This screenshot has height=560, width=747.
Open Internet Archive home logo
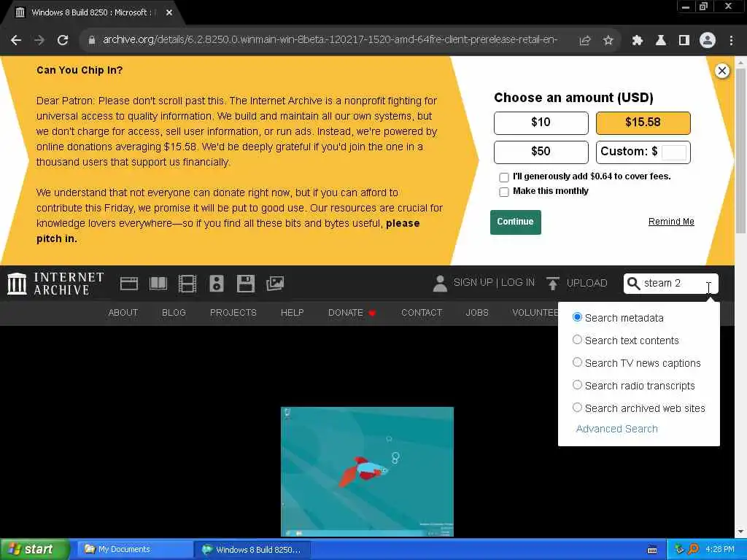tap(55, 284)
